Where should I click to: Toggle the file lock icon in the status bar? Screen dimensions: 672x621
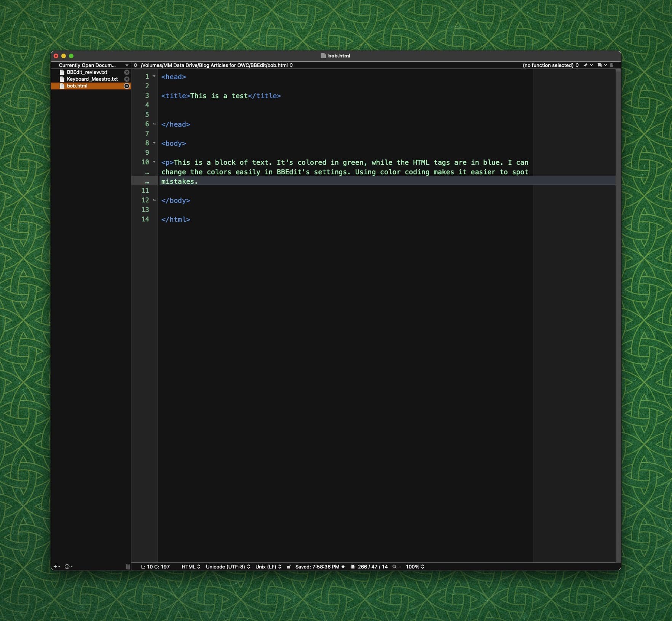coord(289,567)
